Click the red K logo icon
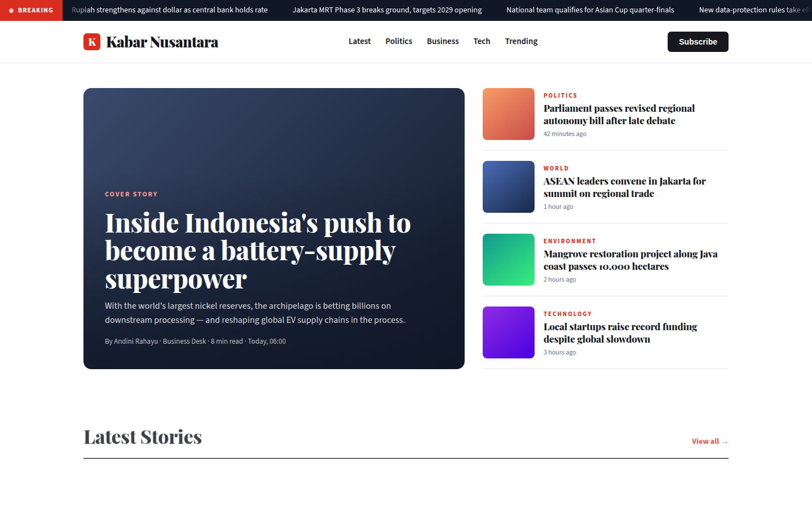The width and height of the screenshot is (812, 508). (92, 42)
